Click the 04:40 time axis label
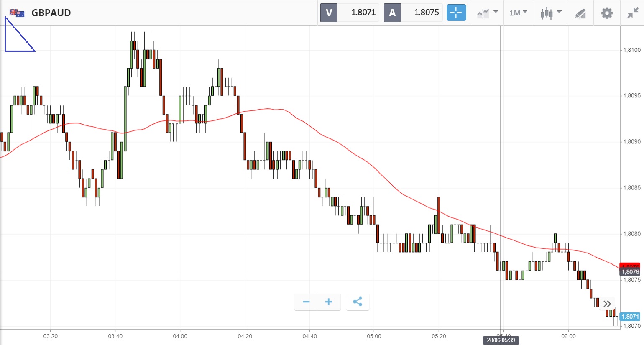This screenshot has width=644, height=345. point(310,336)
